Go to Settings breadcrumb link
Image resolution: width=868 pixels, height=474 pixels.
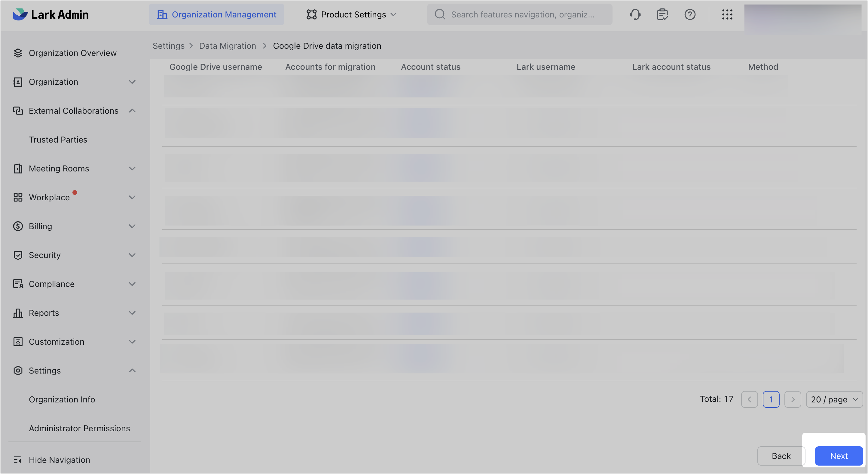[x=169, y=46]
